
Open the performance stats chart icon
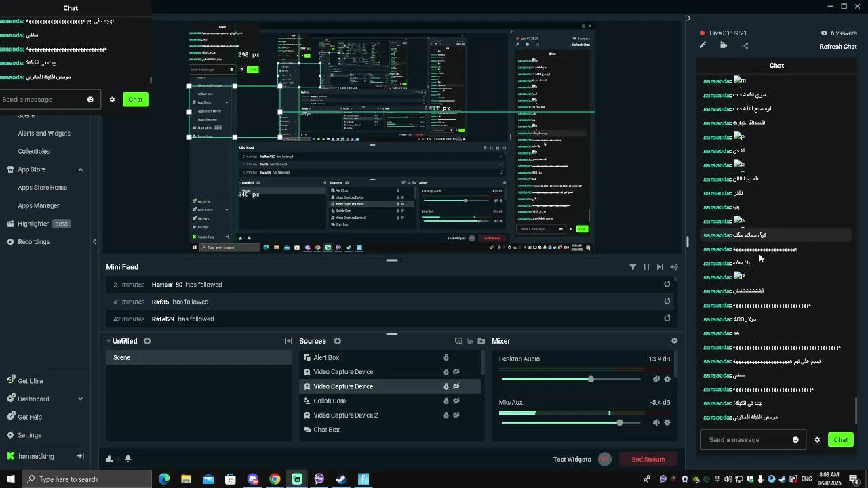(x=109, y=459)
